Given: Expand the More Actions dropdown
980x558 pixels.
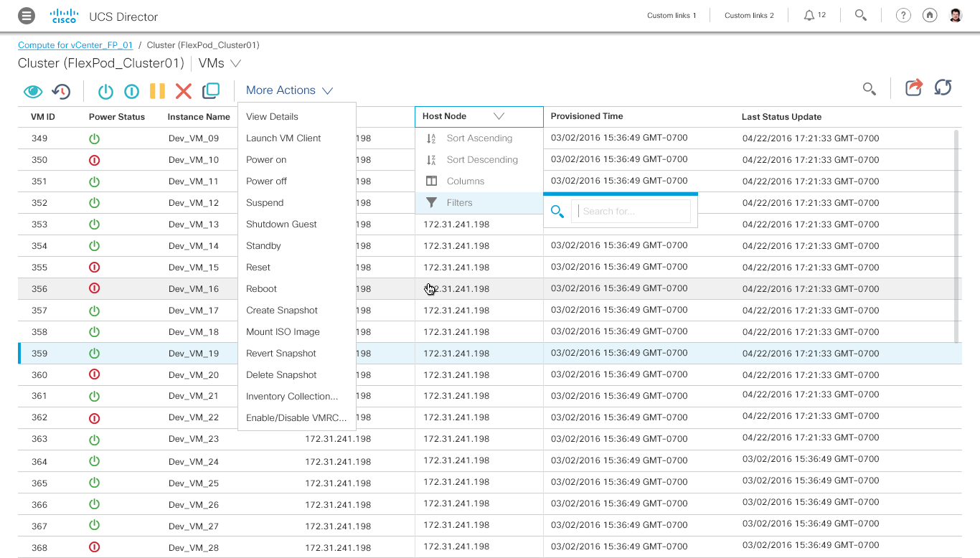Looking at the screenshot, I should [x=289, y=90].
